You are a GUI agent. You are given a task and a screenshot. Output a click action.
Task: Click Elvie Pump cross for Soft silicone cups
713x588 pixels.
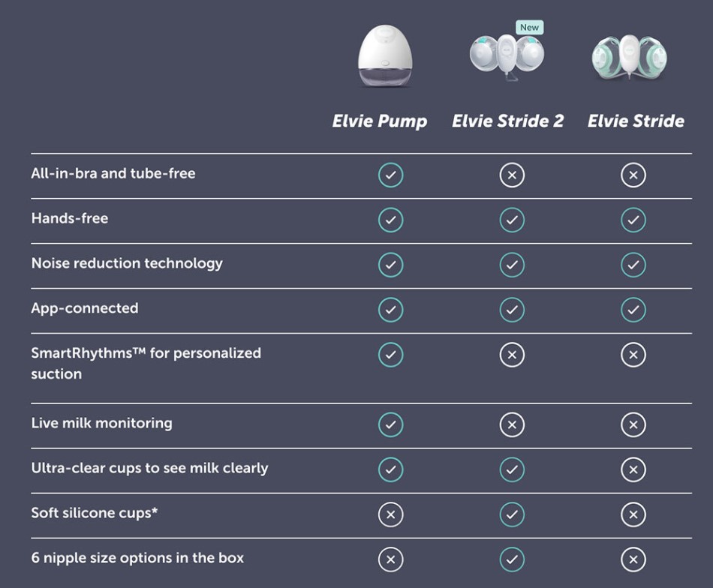point(390,514)
